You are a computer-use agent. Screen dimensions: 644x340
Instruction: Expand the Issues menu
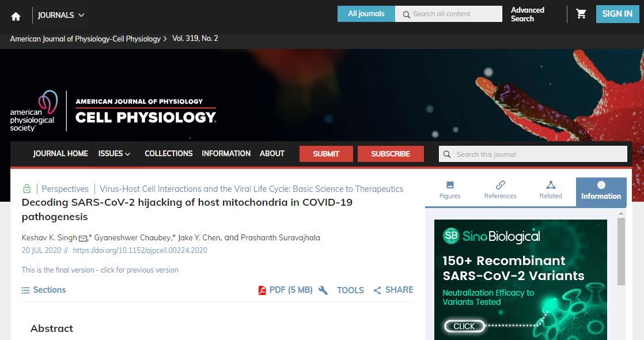pos(114,154)
